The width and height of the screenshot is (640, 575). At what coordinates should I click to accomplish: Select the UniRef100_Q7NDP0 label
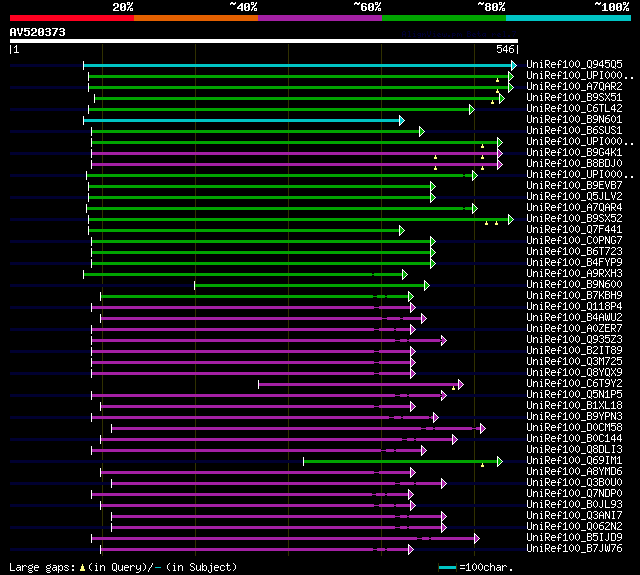pyautogui.click(x=574, y=494)
